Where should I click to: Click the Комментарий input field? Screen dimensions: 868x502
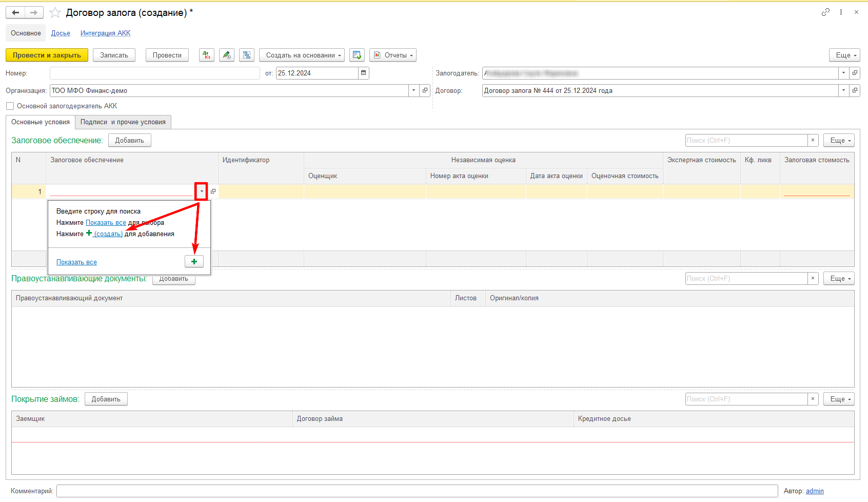[417, 491]
